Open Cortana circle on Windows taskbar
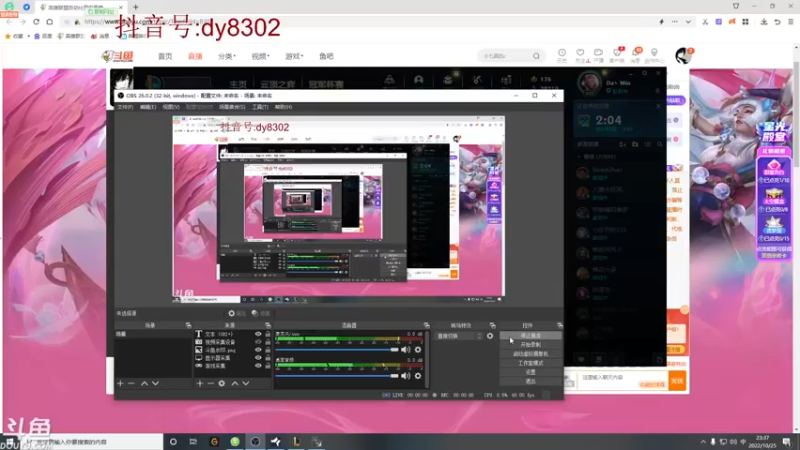Screen dimensions: 800x450 coord(173,441)
